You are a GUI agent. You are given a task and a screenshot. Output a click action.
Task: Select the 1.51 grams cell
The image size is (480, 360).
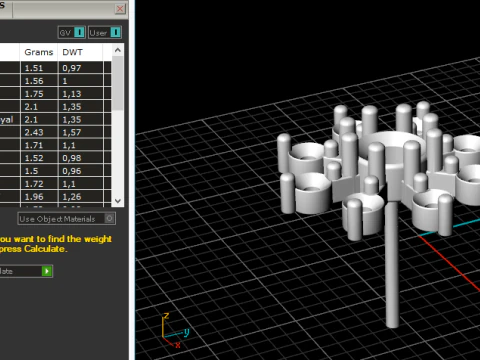[39, 68]
